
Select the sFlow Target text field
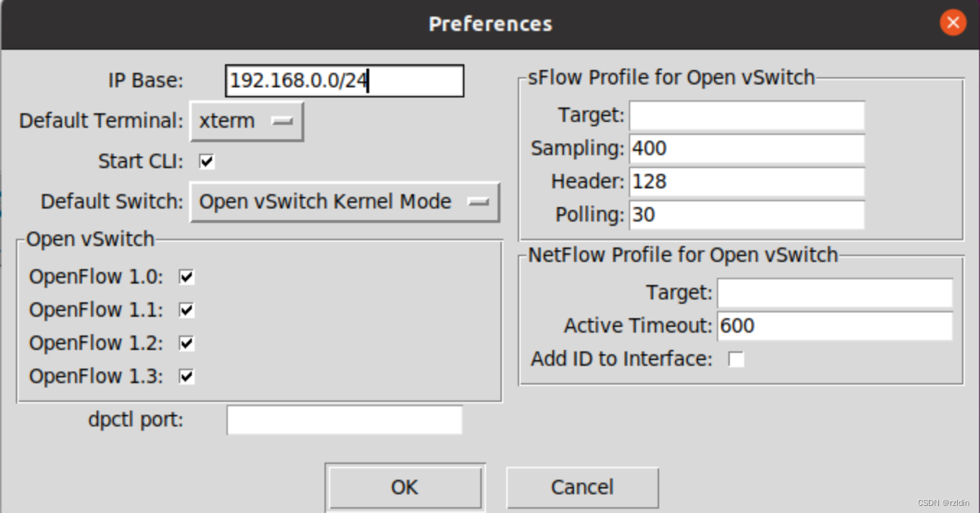746,115
